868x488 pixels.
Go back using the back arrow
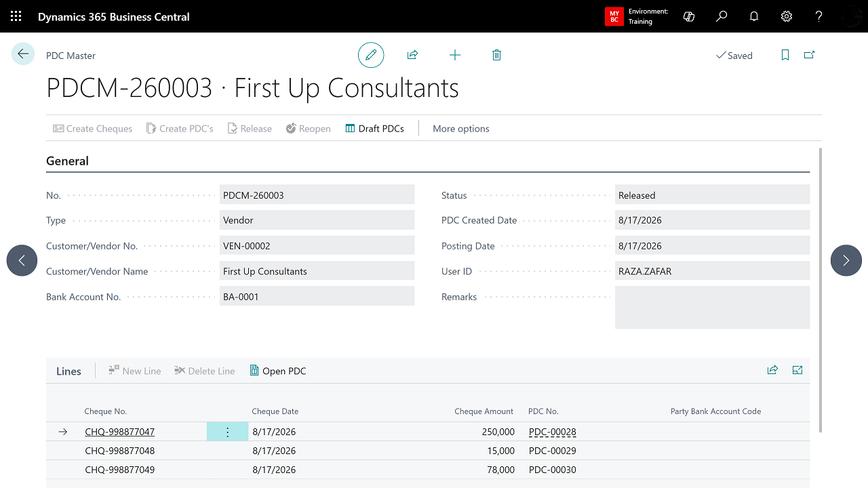23,54
